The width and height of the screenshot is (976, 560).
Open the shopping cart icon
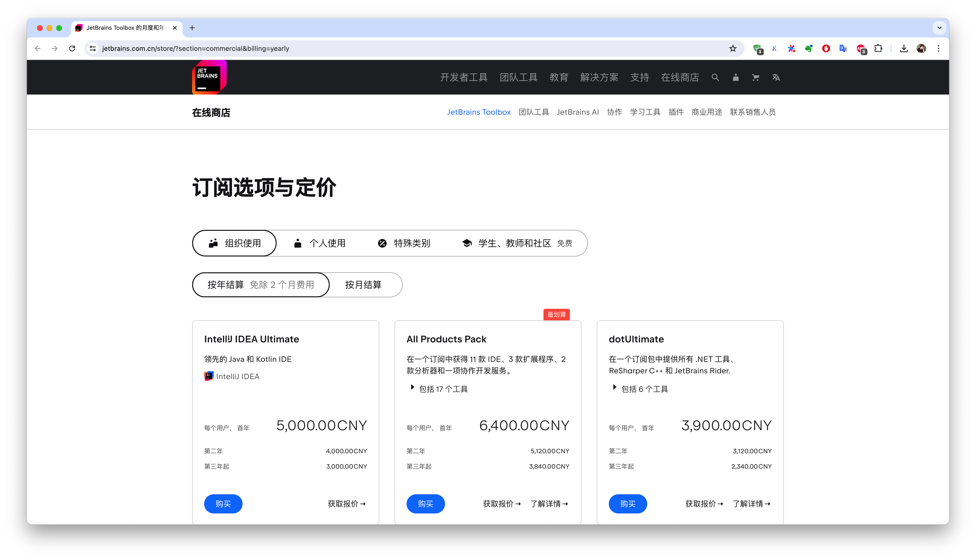coord(756,77)
